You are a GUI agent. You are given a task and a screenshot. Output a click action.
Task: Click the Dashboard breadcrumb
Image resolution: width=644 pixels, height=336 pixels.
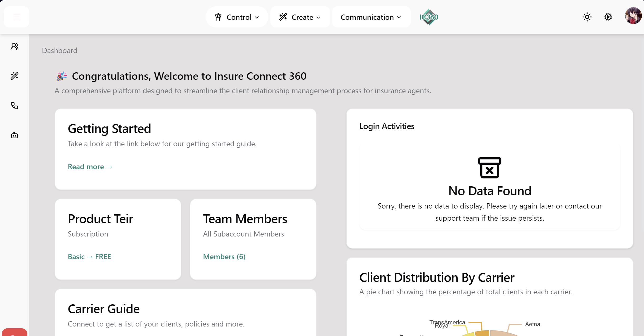click(x=60, y=50)
